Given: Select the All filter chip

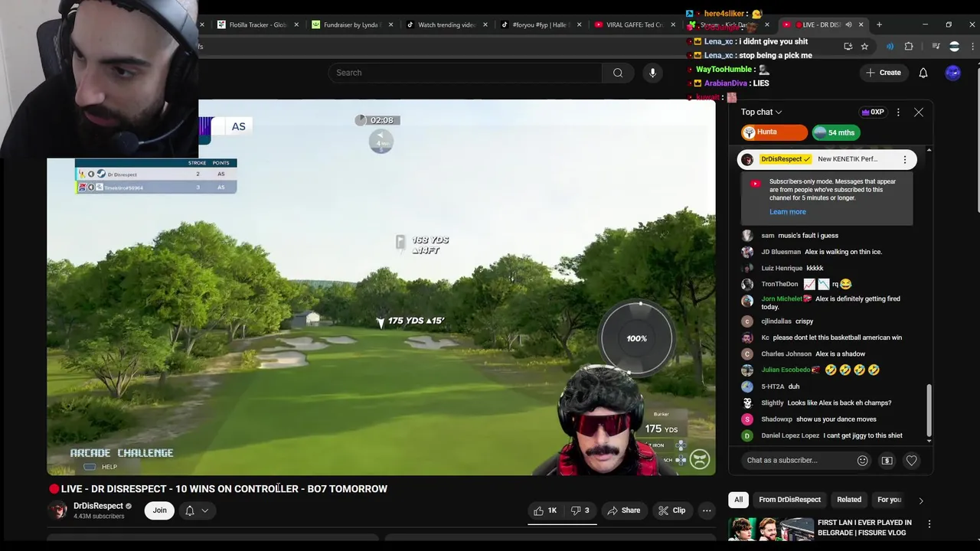Looking at the screenshot, I should click(x=738, y=500).
